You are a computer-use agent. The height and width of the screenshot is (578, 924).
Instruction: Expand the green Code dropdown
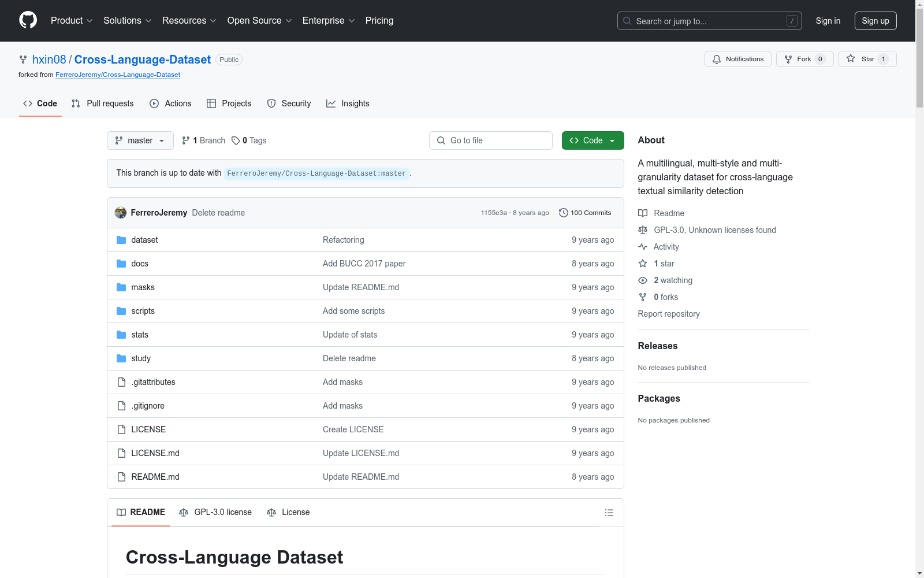(x=593, y=140)
